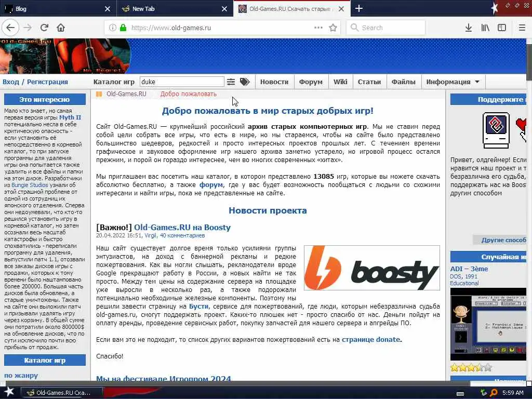Open the Library bookshelf icon
The width and height of the screenshot is (532, 399).
coord(485,28)
